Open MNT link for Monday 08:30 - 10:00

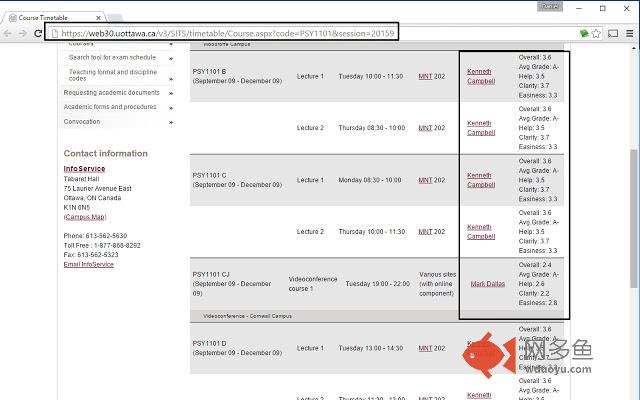click(425, 180)
